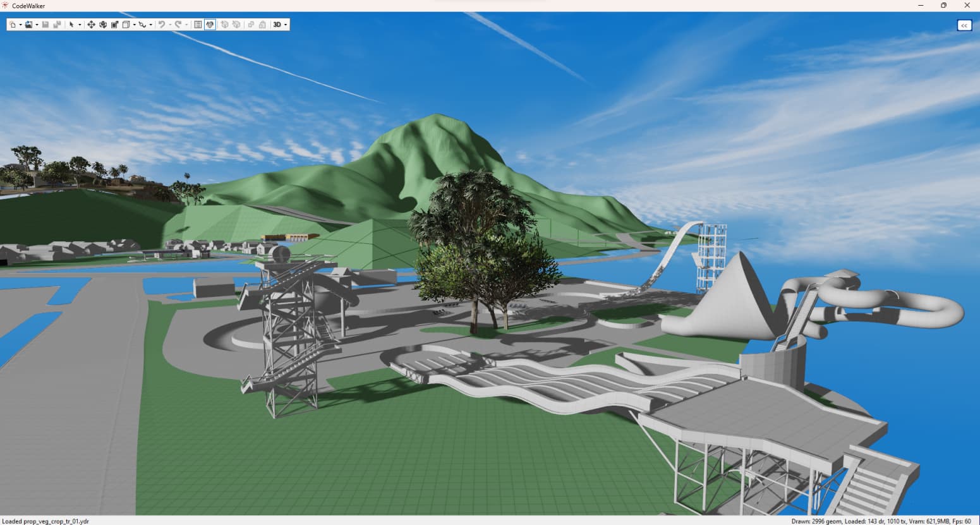Select the pointer/select tool
Screen dimensions: 980x525
click(72, 25)
